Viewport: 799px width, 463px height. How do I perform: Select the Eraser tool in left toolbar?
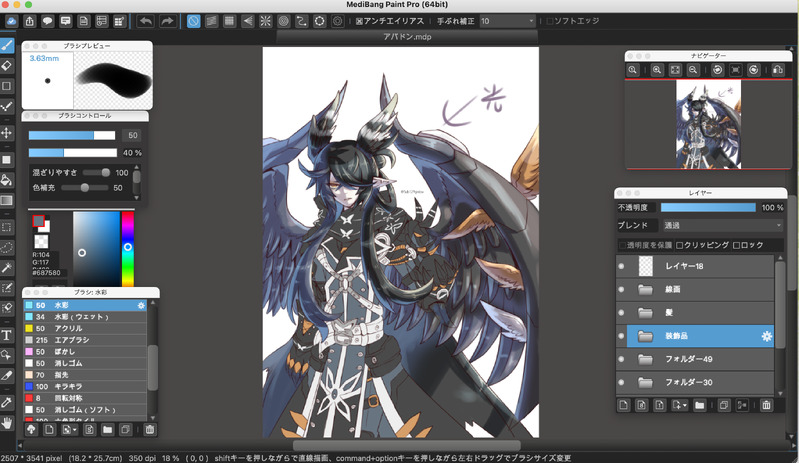coord(7,66)
